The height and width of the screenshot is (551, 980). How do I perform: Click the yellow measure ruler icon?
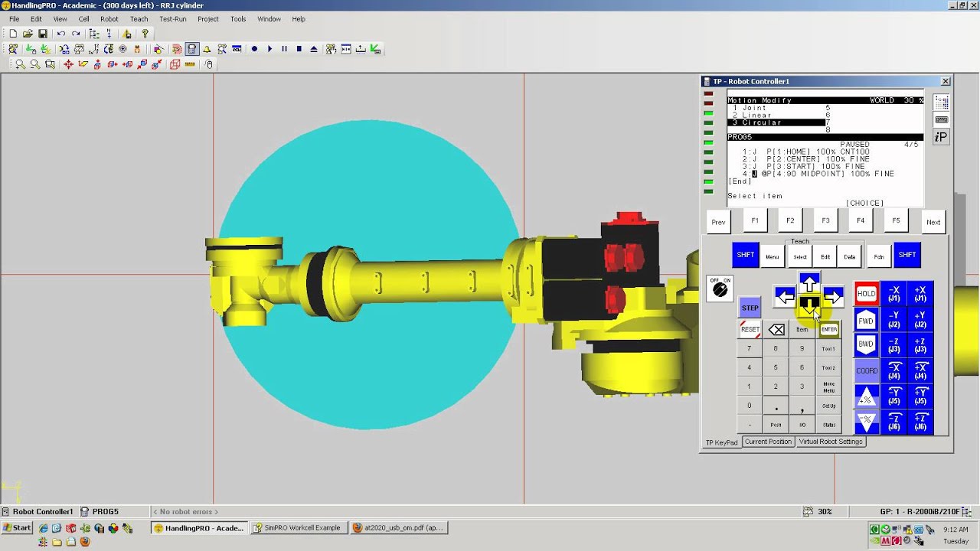tap(190, 64)
